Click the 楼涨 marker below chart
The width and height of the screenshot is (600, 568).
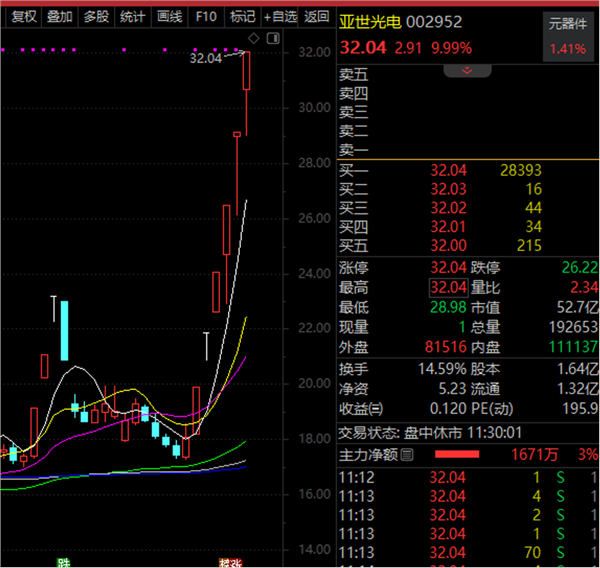(231, 563)
